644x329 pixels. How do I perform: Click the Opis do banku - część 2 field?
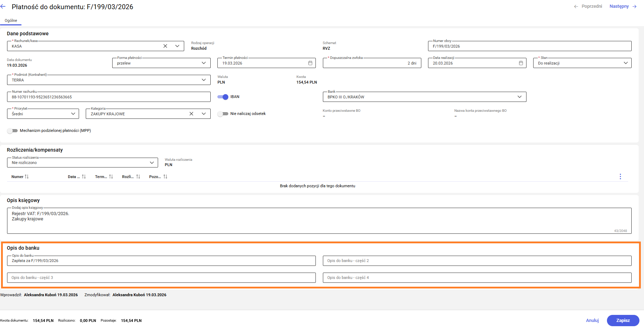477,261
